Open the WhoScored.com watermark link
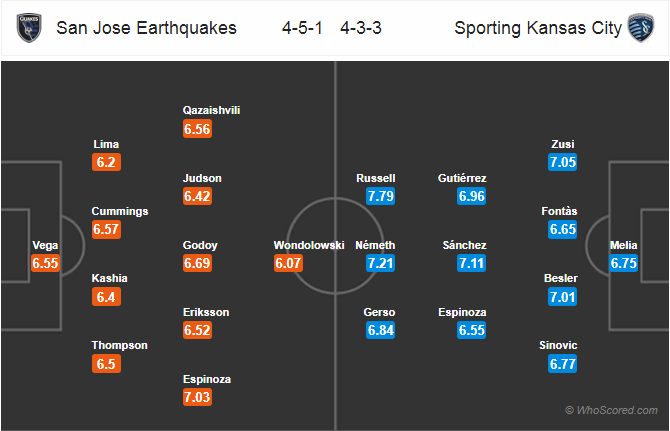 [x=611, y=410]
